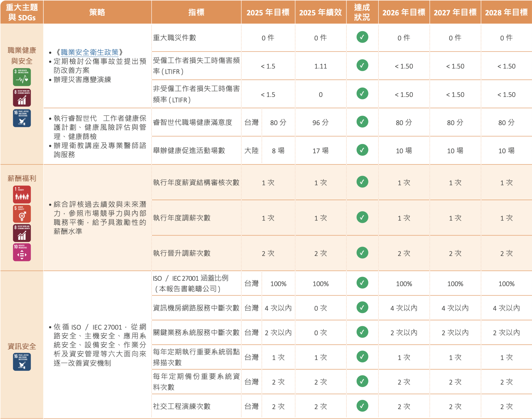Select the 2027 年目標 column header
Viewport: 532px width, 420px height.
[x=455, y=12]
